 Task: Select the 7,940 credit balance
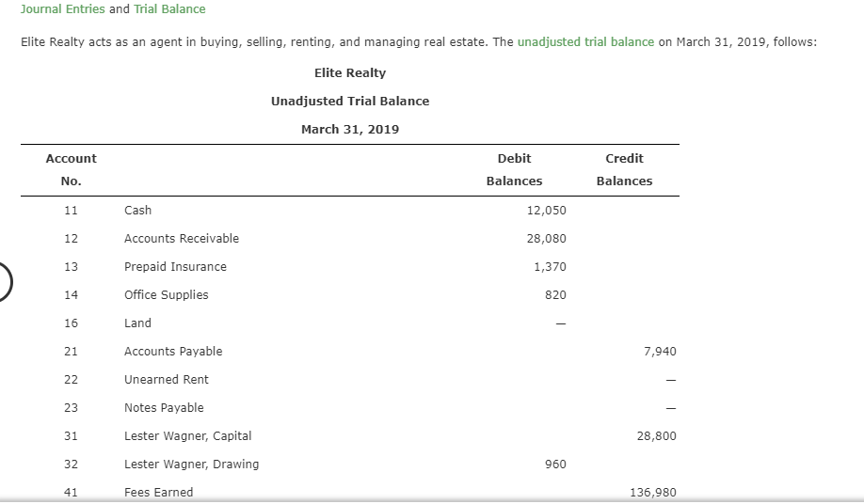(x=660, y=352)
